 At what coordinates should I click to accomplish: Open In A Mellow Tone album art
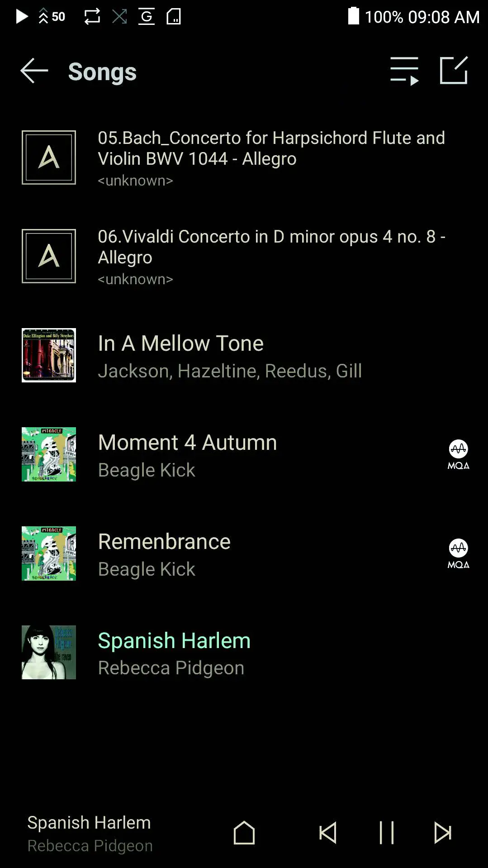coord(49,355)
